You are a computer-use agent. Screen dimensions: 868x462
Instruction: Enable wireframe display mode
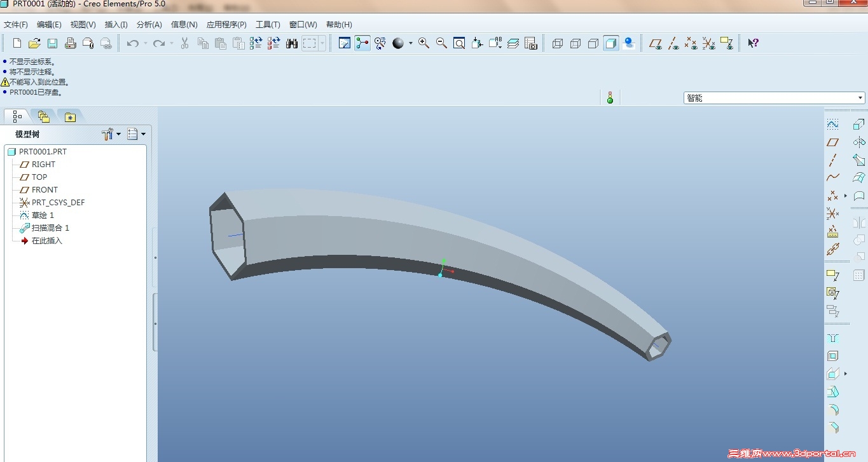pos(558,43)
